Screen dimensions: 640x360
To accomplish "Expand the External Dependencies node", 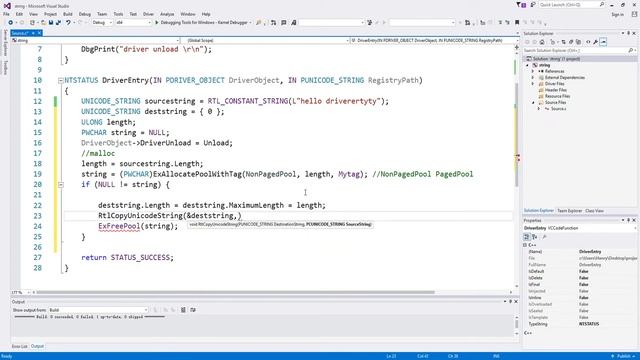I will (533, 77).
